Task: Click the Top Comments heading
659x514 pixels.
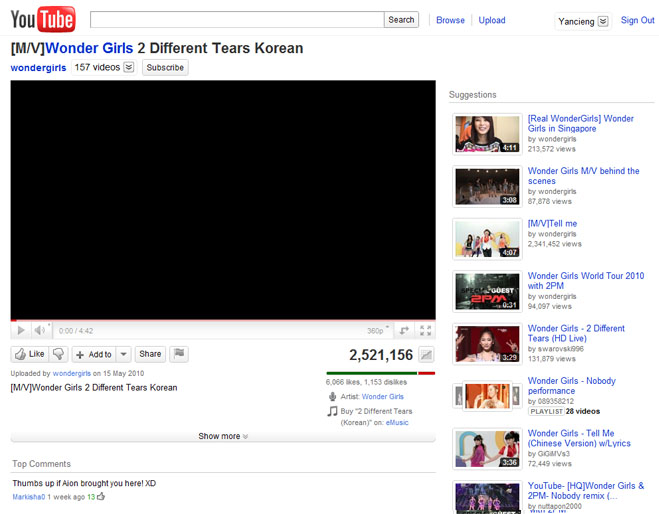Action: 41,464
